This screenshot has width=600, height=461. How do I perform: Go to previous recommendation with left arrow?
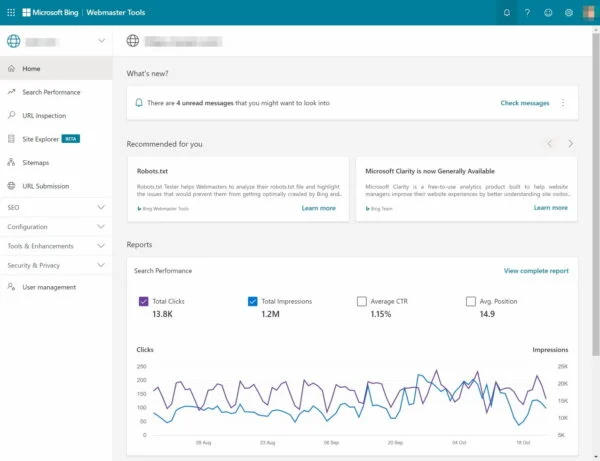pos(549,144)
